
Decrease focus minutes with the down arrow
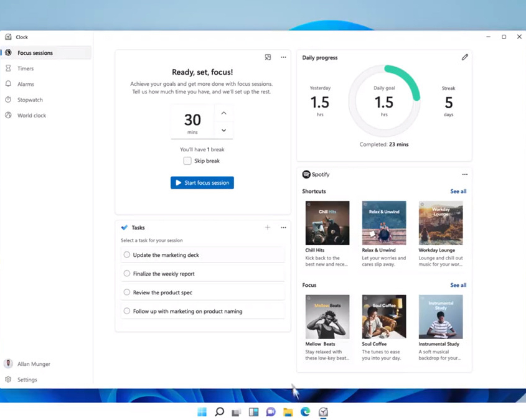[223, 130]
